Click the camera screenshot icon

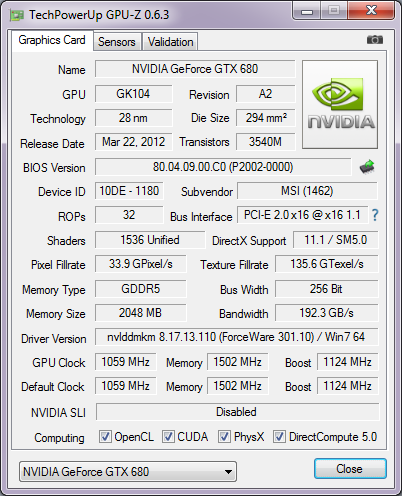375,40
